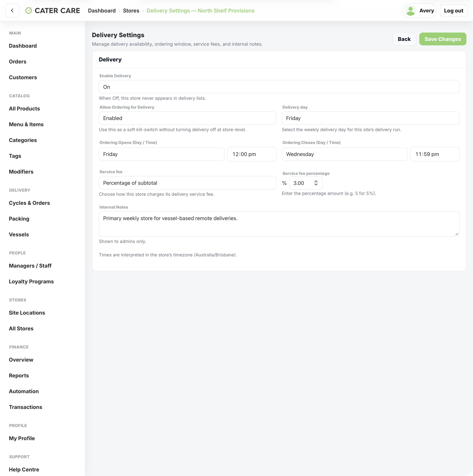Image resolution: width=473 pixels, height=476 pixels.
Task: Click into the Internal Notes textarea
Action: point(279,224)
